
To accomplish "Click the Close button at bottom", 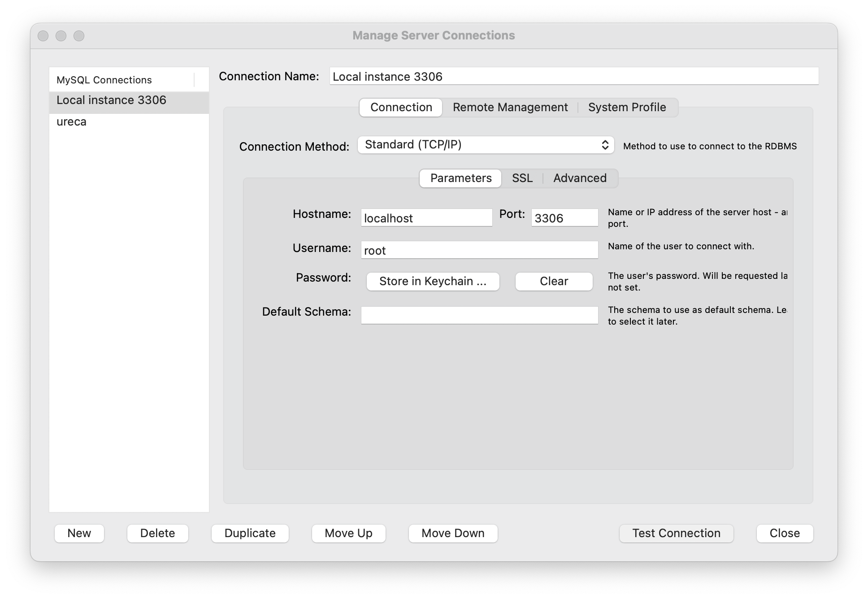I will pyautogui.click(x=784, y=533).
